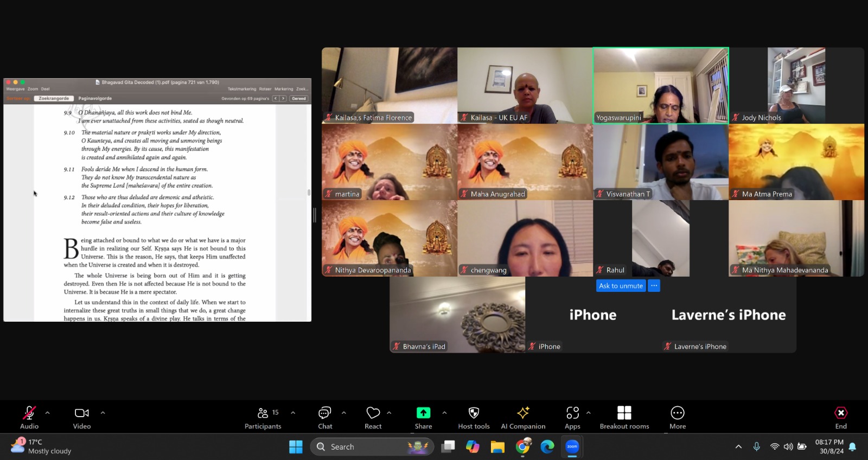Launch AI Companion
The image size is (868, 460).
tap(523, 418)
